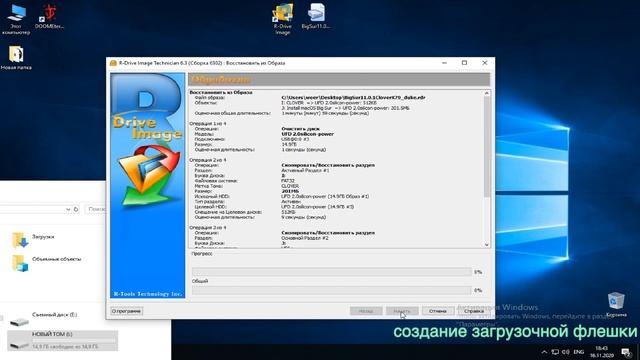
Task: Click the refresh icon in Explorer address bar
Action: [x=76, y=209]
